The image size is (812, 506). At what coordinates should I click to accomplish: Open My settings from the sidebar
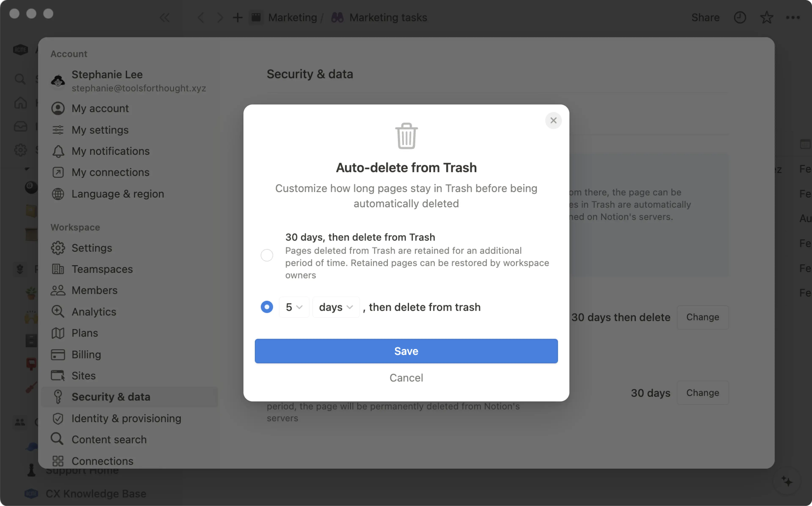point(100,130)
